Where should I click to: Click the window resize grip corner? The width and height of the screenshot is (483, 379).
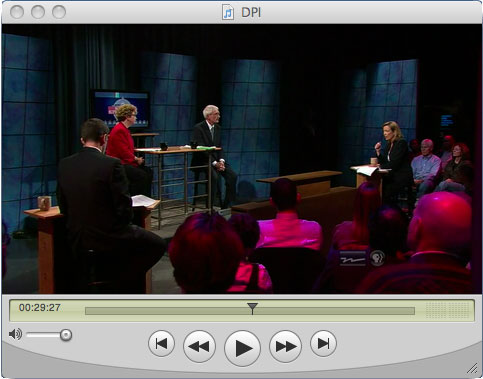click(x=472, y=368)
